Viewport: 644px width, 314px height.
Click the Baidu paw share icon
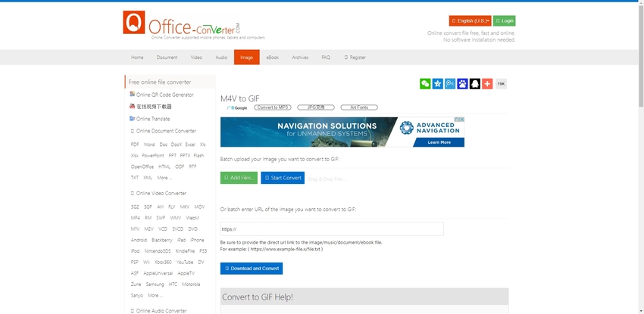[x=462, y=84]
